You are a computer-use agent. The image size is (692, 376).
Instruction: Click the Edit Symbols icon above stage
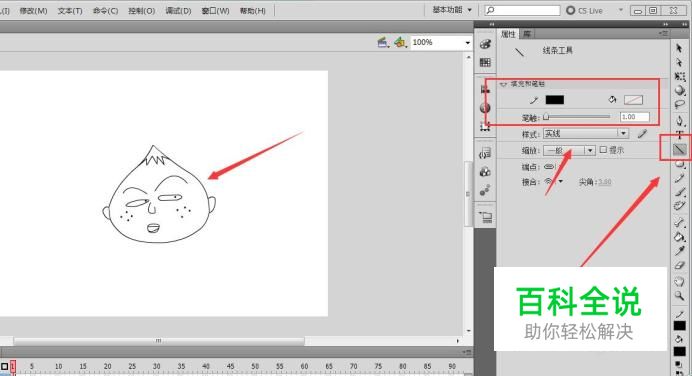400,42
